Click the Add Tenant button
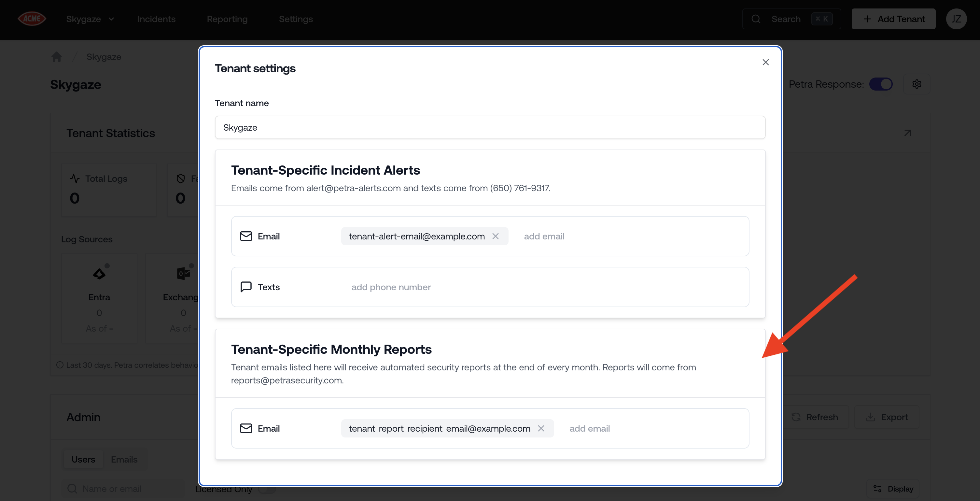Viewport: 980px width, 501px height. [x=893, y=19]
